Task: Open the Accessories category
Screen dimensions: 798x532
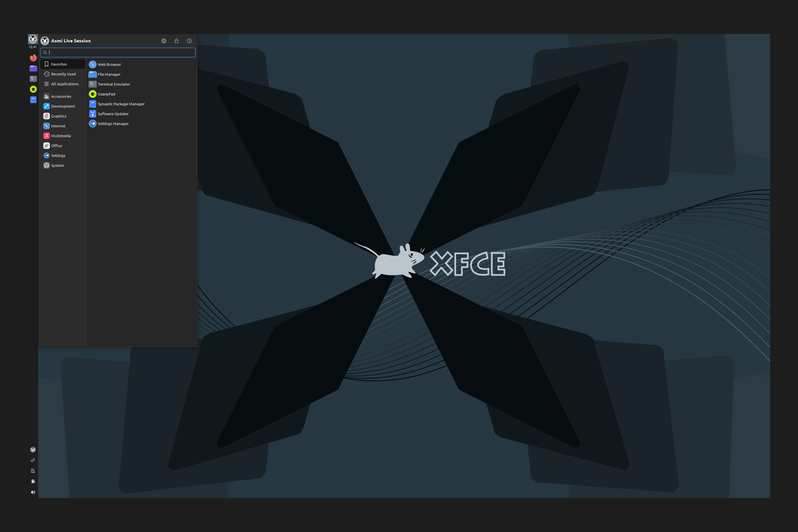Action: (63, 96)
